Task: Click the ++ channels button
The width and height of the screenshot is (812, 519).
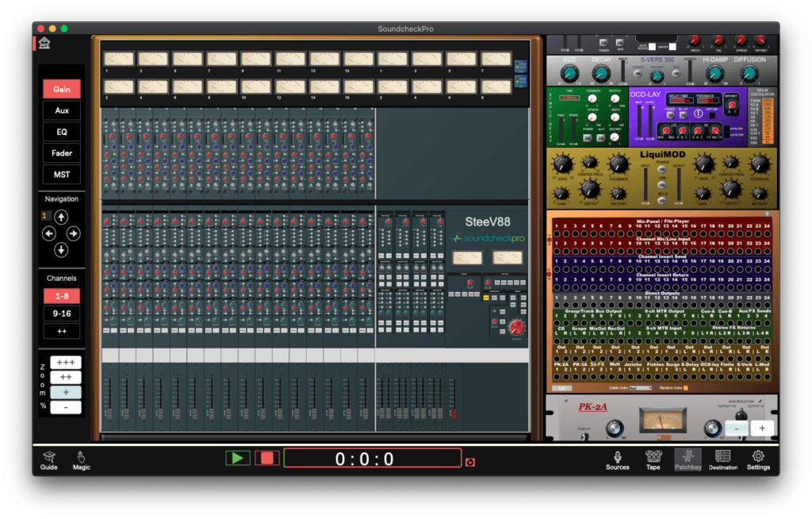Action: [62, 331]
